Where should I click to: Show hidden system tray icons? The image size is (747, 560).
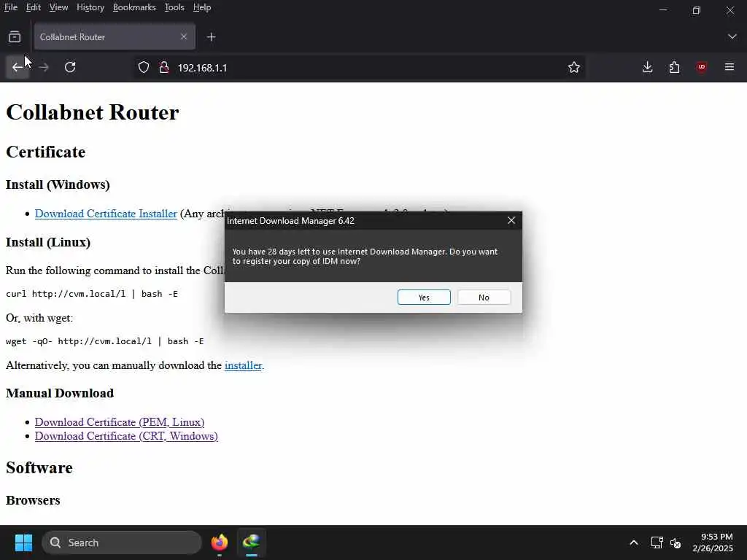[634, 542]
